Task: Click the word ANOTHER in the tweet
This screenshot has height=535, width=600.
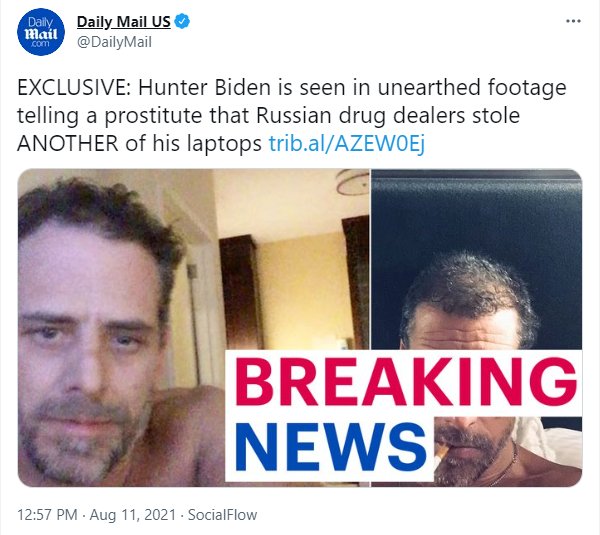Action: point(68,144)
